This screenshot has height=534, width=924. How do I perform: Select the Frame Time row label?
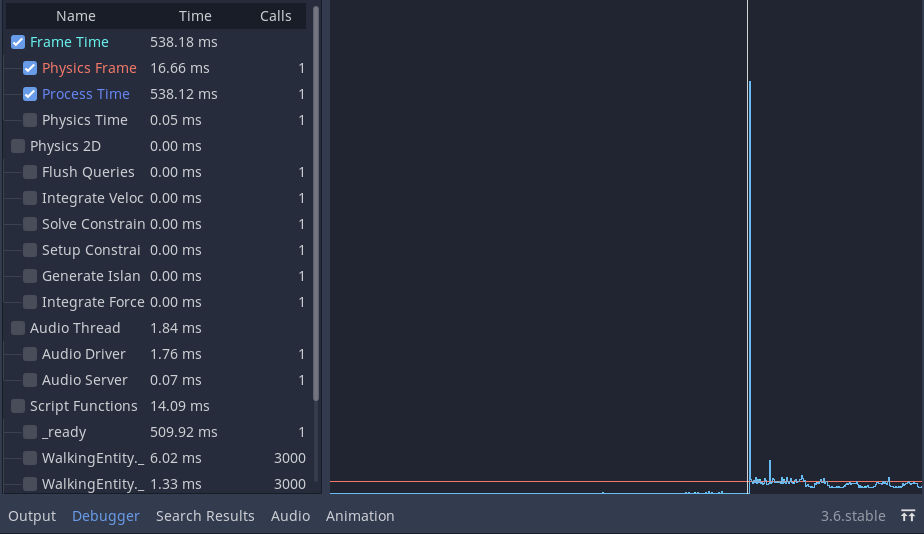[x=69, y=42]
